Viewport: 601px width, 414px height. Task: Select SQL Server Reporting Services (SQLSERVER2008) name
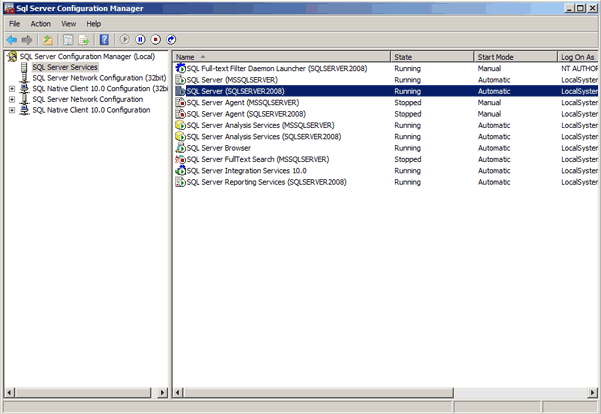pos(266,182)
